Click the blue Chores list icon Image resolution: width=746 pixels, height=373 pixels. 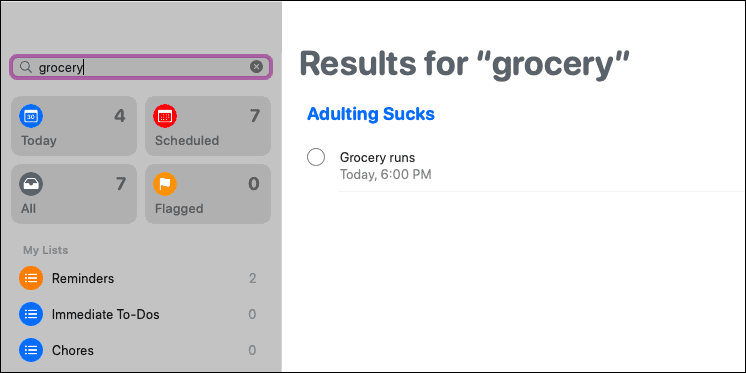(x=31, y=351)
